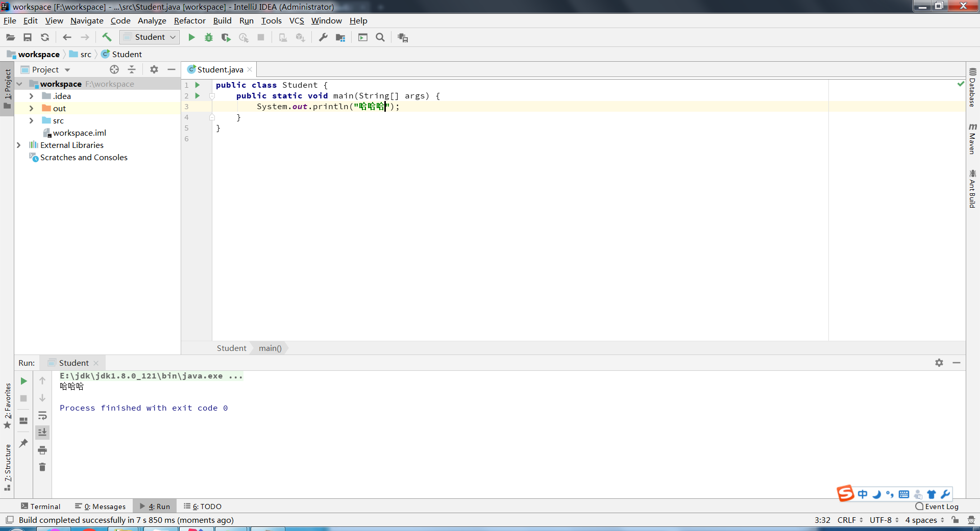Click the Build Project hammer icon

[x=107, y=37]
